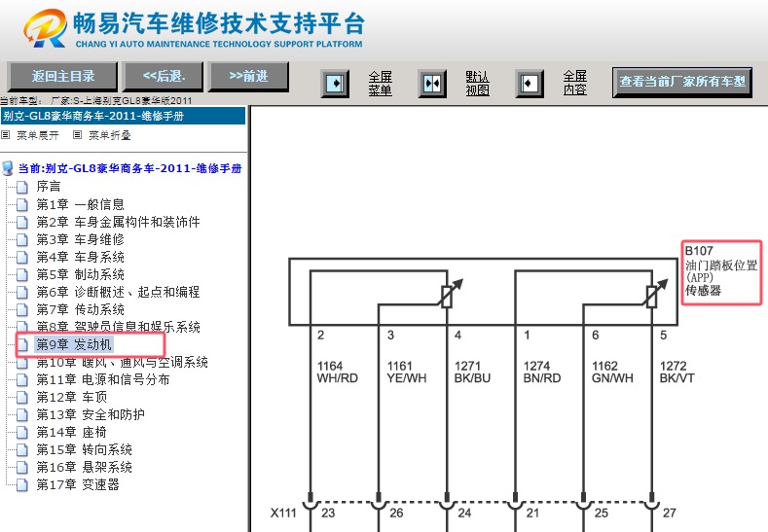Click wire label 1271 BK/BU
The height and width of the screenshot is (532, 768).
[x=472, y=372]
